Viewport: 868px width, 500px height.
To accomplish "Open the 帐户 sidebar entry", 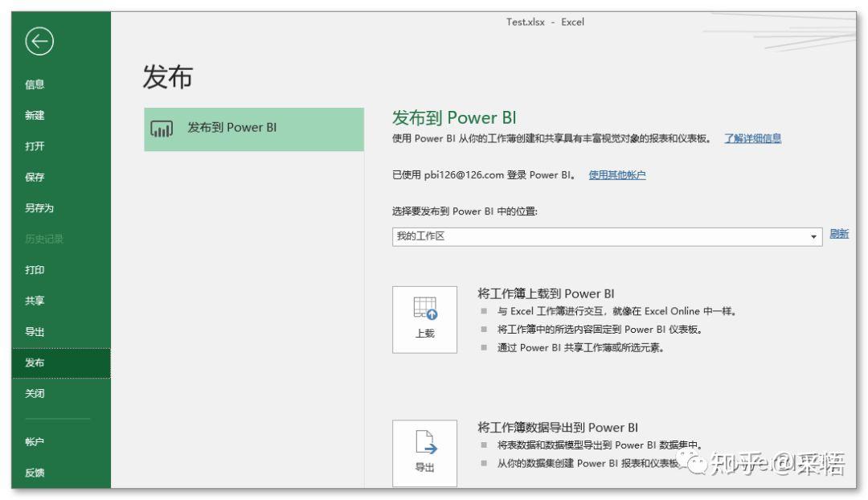I will point(35,442).
